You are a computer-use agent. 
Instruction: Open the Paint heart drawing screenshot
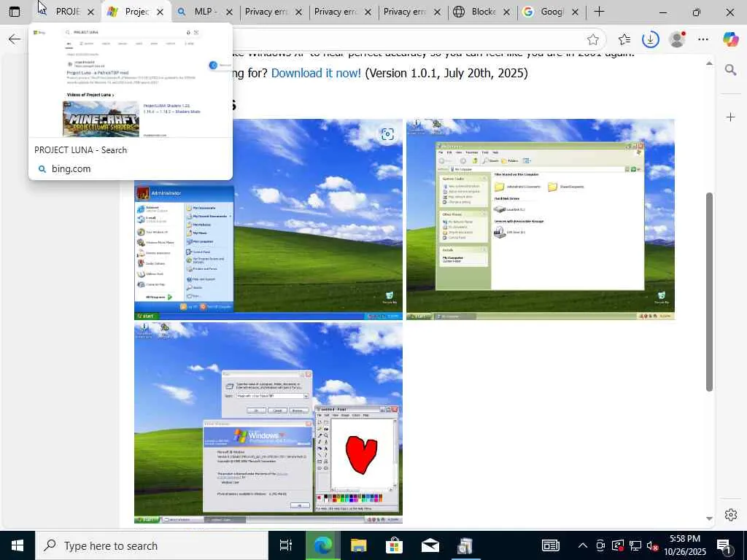click(x=268, y=423)
